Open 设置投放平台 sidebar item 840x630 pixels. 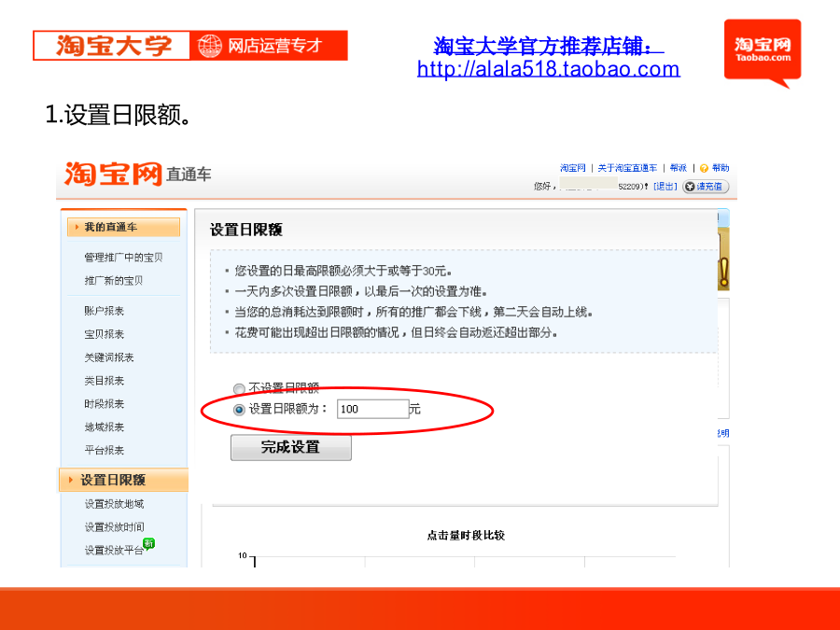[x=114, y=550]
